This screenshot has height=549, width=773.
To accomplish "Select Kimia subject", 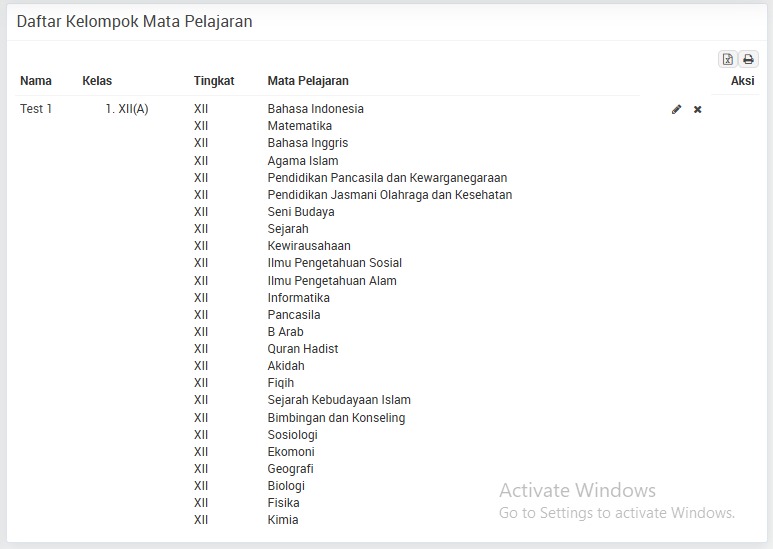I will coord(283,520).
